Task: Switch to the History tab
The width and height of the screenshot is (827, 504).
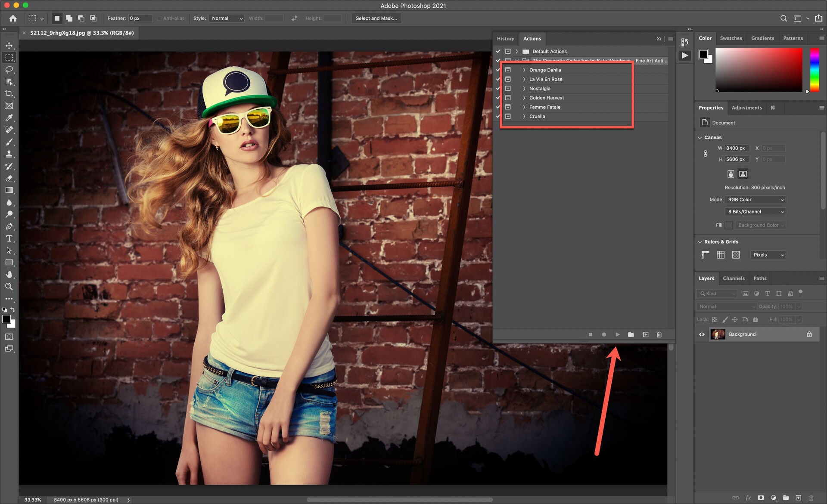Action: pos(505,39)
